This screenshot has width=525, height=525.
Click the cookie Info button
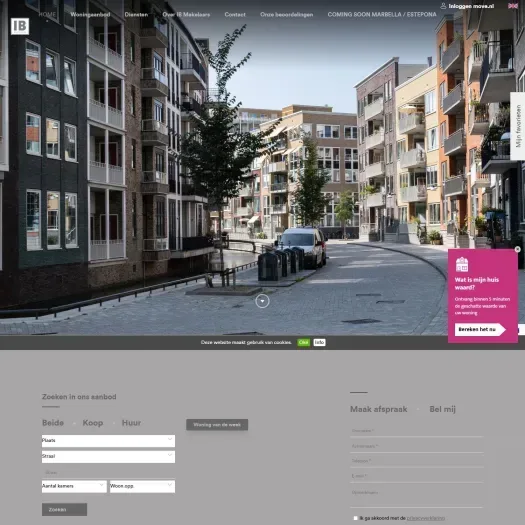319,342
